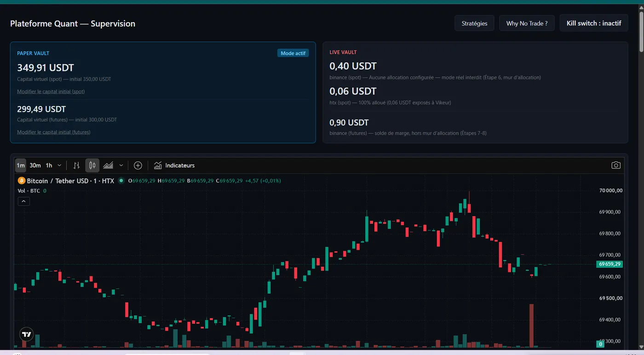Click Modifier le capital initial (spot)
644x355 pixels.
tap(51, 92)
